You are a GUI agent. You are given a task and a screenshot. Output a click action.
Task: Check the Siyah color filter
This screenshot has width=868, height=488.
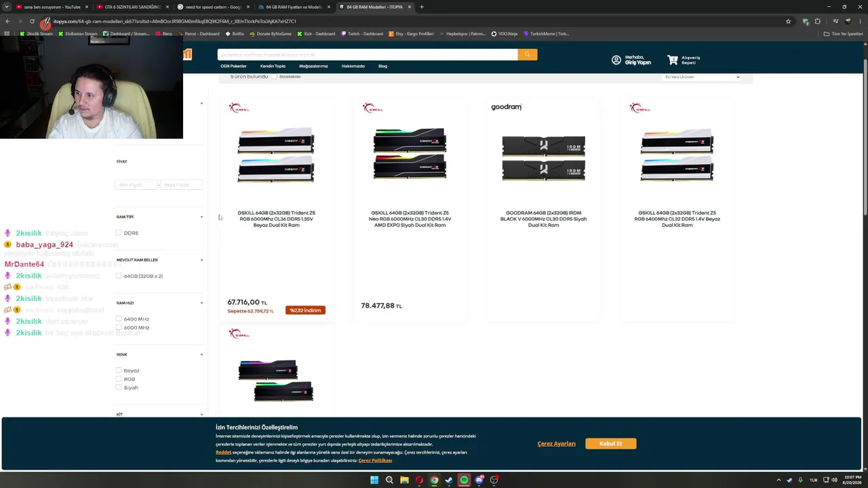119,388
